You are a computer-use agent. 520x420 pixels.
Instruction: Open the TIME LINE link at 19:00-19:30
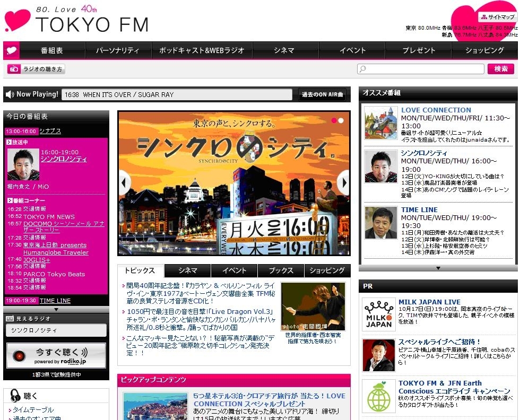55,301
